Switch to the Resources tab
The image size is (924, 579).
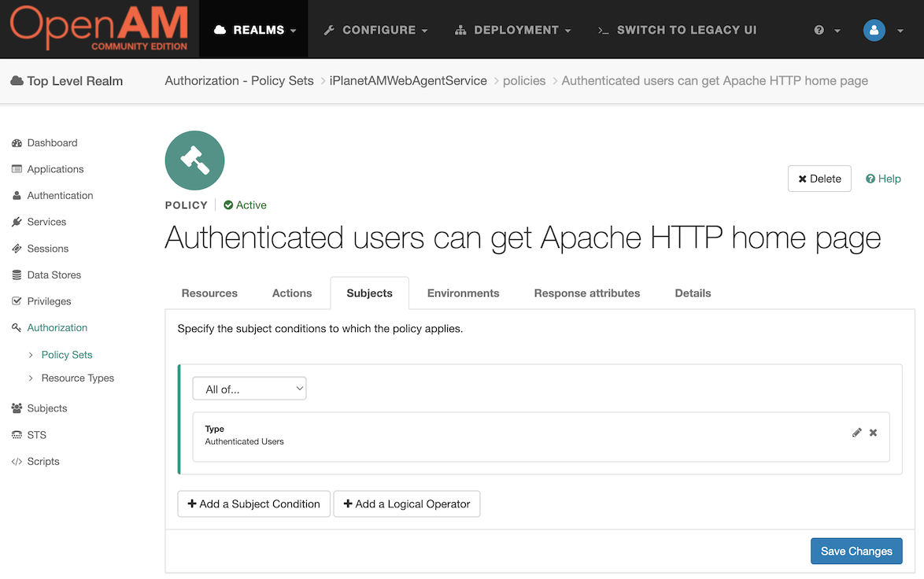point(209,293)
